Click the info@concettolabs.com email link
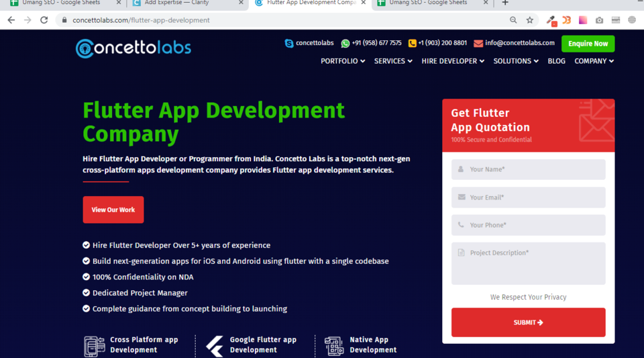Image resolution: width=644 pixels, height=358 pixels. coord(519,43)
